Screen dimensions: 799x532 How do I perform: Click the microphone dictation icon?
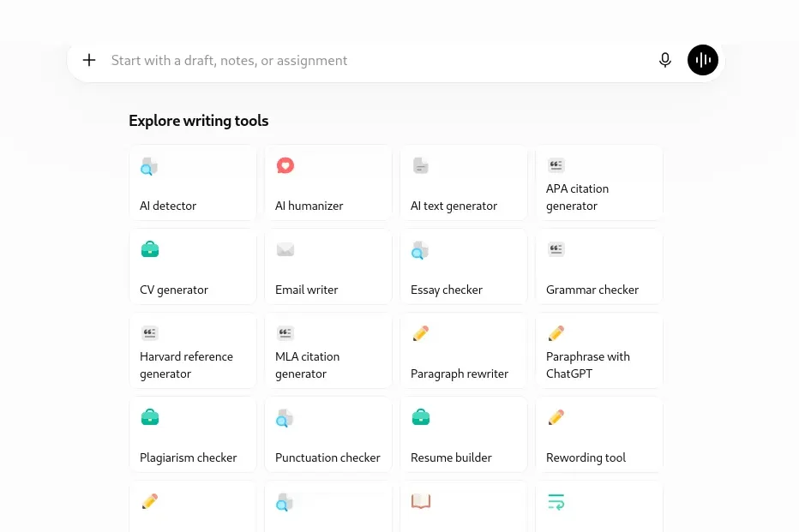[664, 60]
